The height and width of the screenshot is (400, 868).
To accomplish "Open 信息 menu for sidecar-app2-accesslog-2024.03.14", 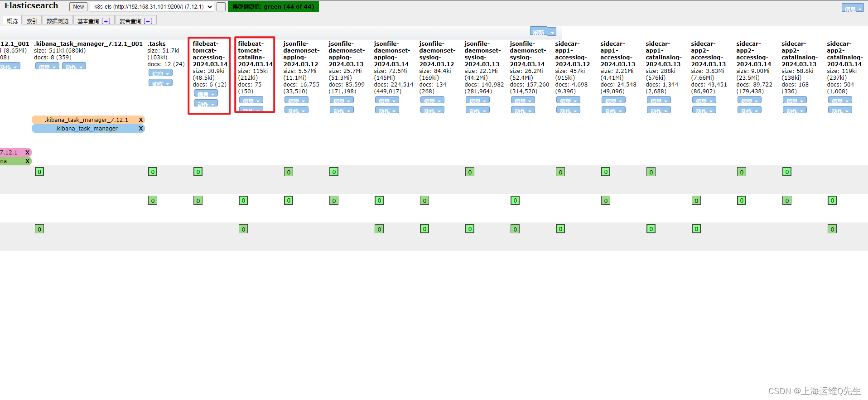I will tap(749, 100).
